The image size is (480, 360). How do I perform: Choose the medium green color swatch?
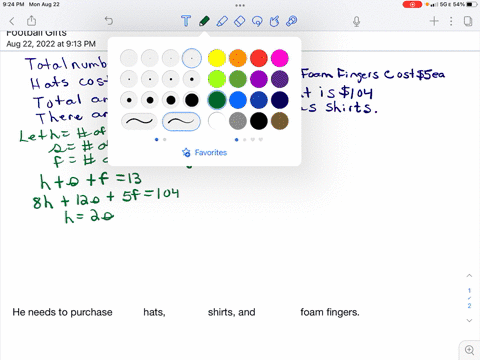click(x=238, y=79)
